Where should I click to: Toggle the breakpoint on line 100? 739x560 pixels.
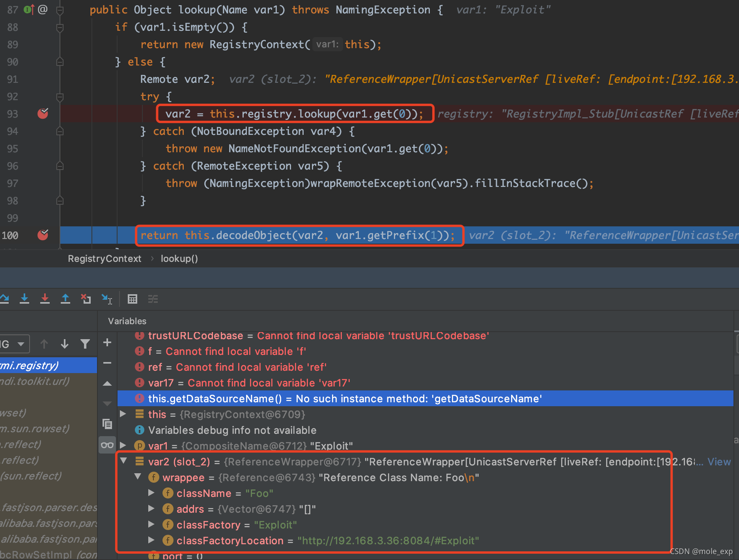[43, 235]
